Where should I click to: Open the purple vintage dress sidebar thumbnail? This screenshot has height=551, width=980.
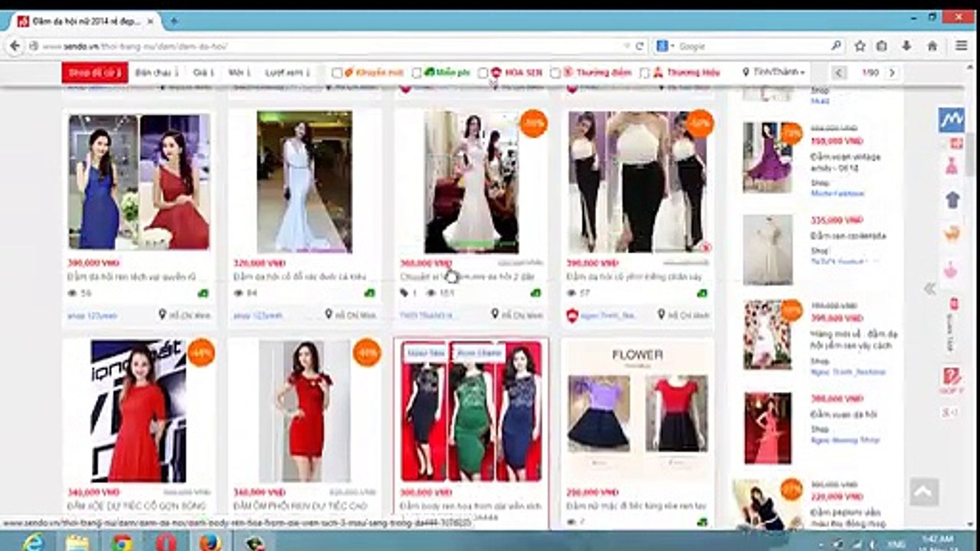(x=767, y=157)
